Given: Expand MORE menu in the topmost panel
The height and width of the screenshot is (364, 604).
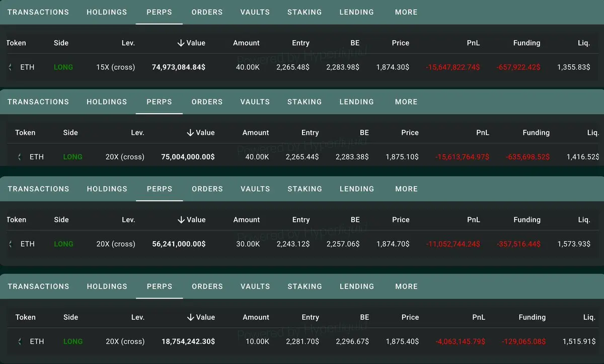Looking at the screenshot, I should 406,12.
